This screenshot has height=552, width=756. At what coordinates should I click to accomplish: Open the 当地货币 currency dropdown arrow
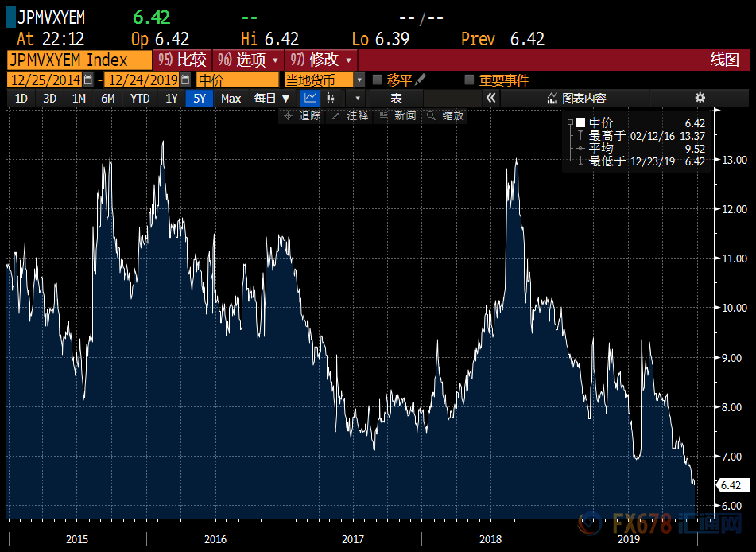(359, 80)
